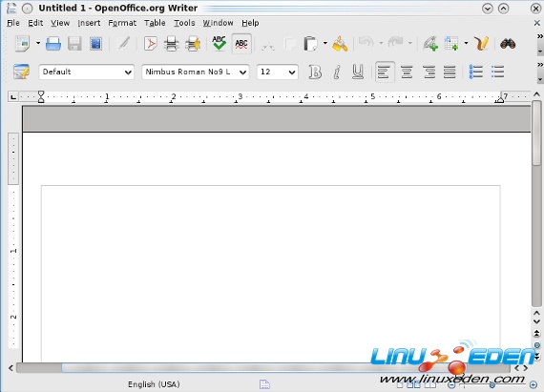Toggle Italic formatting
The width and height of the screenshot is (544, 392).
click(337, 72)
